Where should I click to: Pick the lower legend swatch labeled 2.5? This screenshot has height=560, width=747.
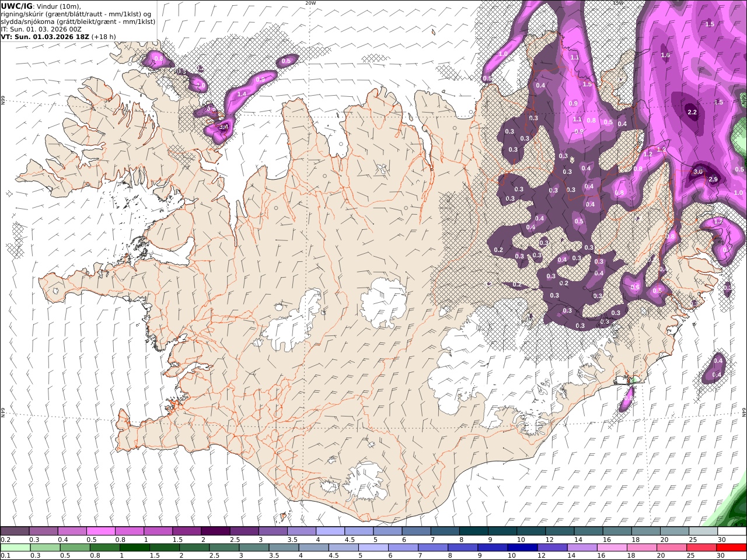pyautogui.click(x=224, y=547)
